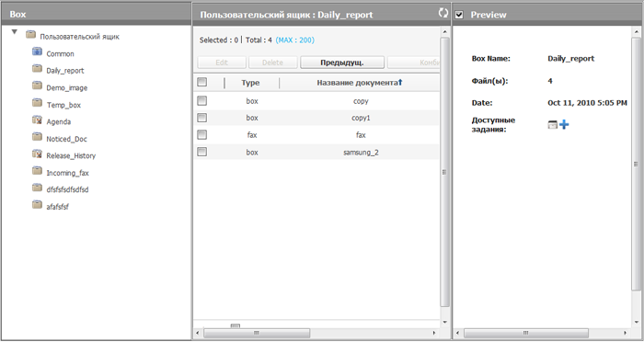Screen dimensions: 644x342
Task: Click the Common box folder icon
Action: 37,51
